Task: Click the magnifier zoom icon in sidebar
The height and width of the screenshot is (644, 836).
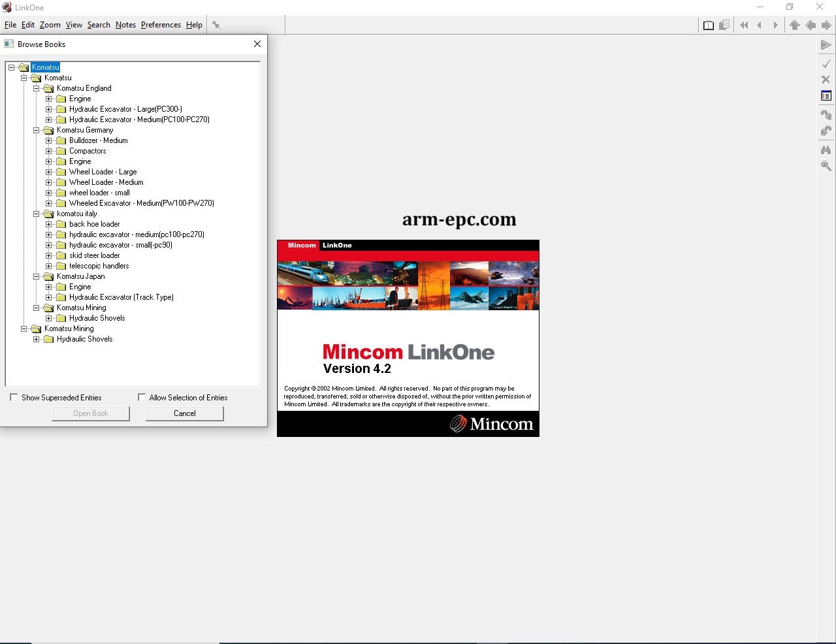Action: click(x=826, y=166)
